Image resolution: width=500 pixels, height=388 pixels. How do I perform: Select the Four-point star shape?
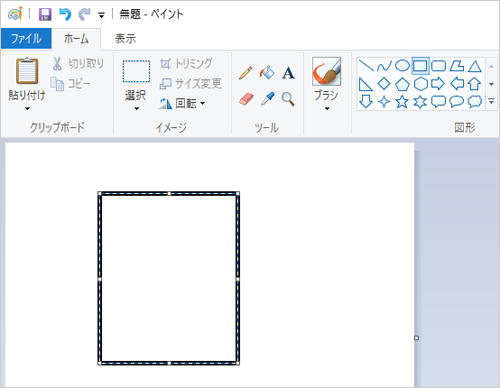(x=384, y=102)
